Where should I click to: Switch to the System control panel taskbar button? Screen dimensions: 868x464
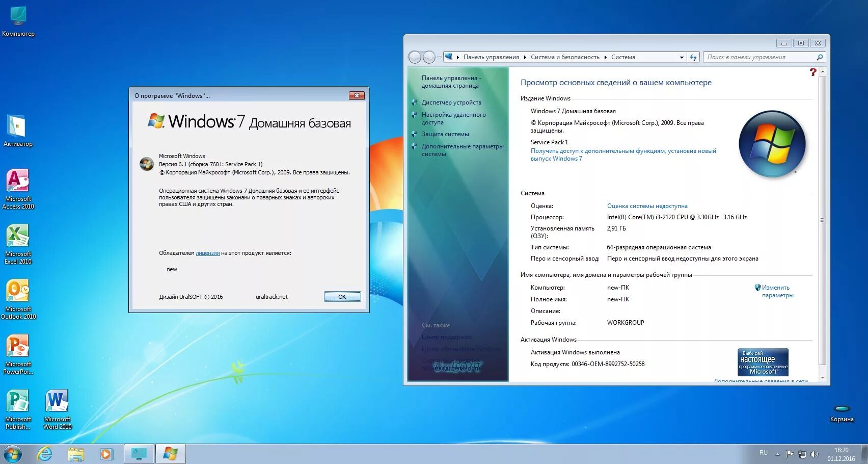(x=139, y=453)
